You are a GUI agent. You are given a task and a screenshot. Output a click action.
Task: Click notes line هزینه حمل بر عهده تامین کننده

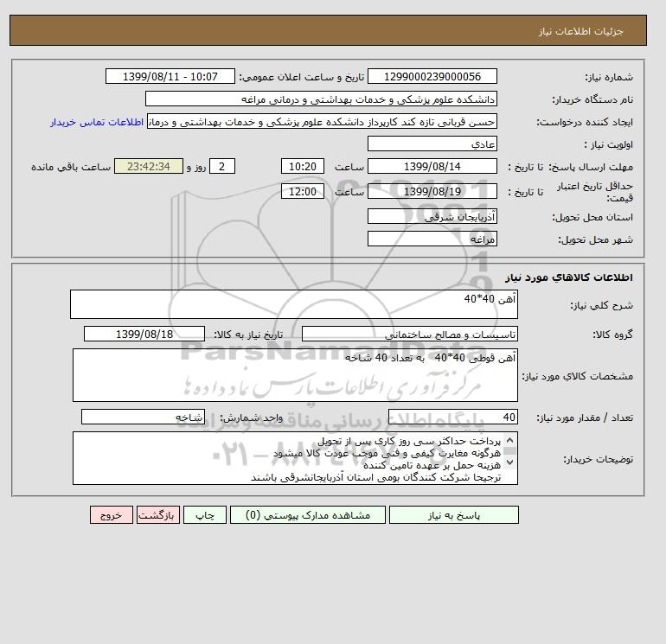(432, 465)
